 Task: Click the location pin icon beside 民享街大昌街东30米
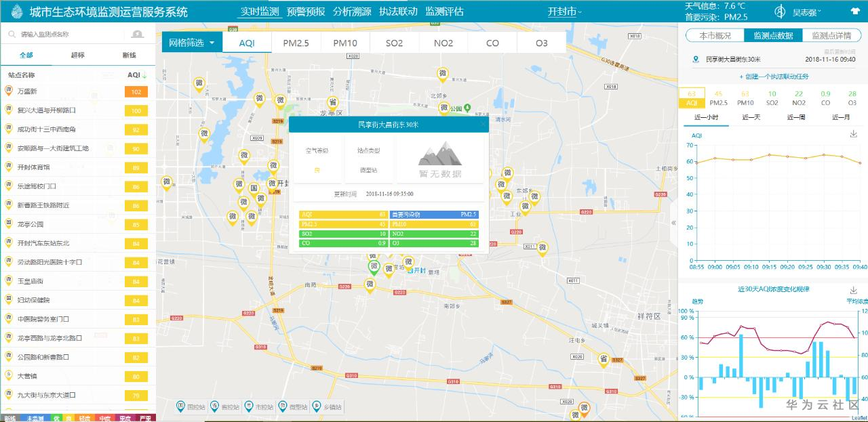coord(695,60)
